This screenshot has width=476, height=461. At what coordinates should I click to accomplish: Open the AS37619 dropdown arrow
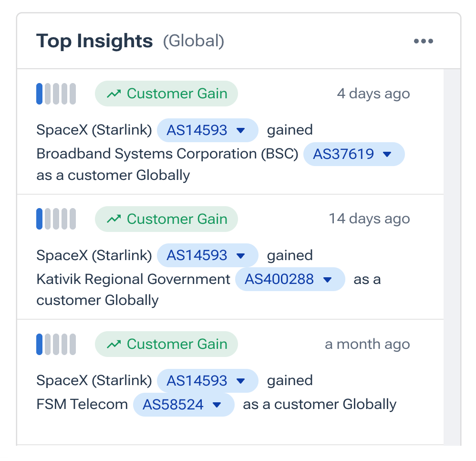pos(387,154)
